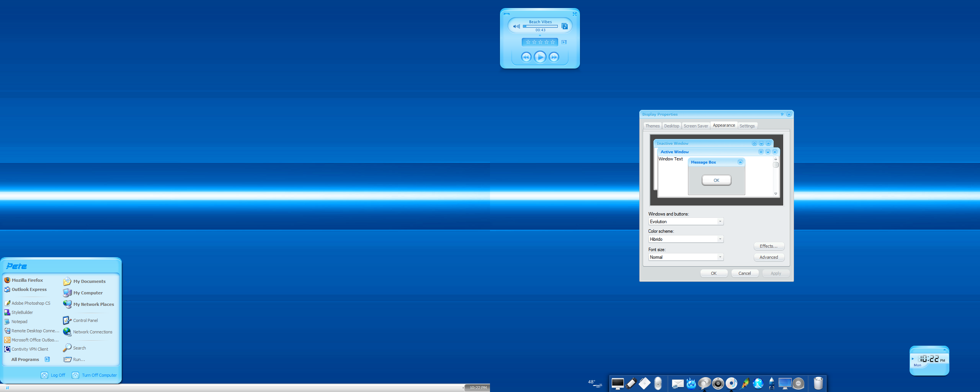Open Control Panel from Start menu

(80, 320)
